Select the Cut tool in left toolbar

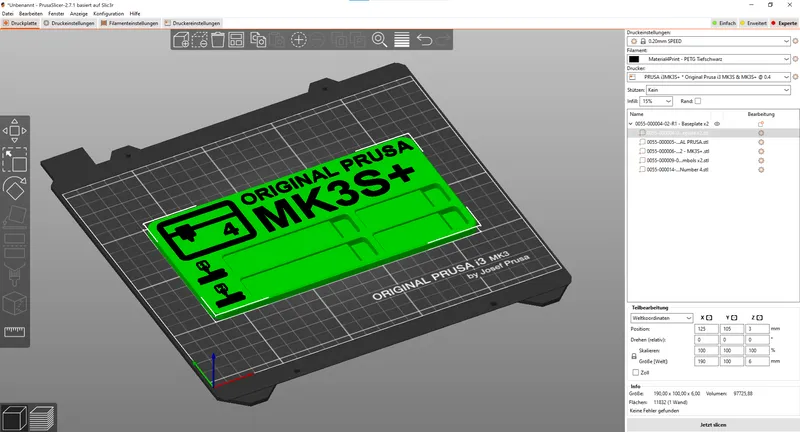point(14,245)
